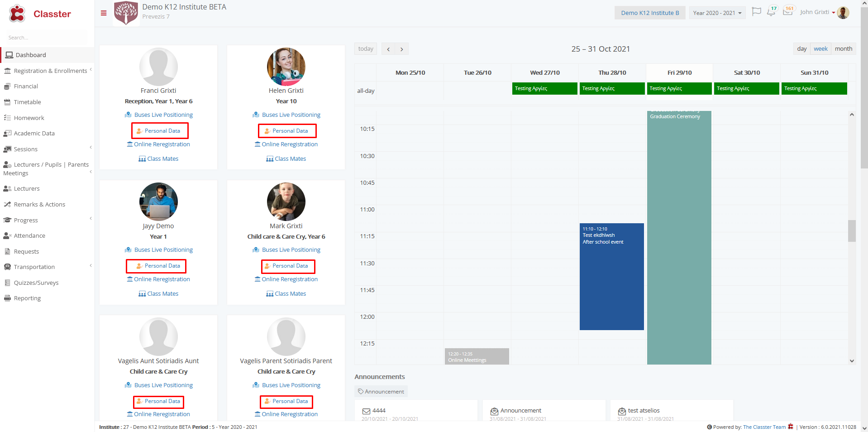This screenshot has width=868, height=432.
Task: Go to next calendar week
Action: pos(402,49)
